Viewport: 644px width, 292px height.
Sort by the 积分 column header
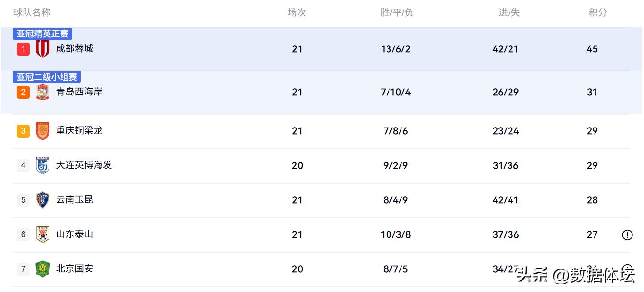click(597, 13)
